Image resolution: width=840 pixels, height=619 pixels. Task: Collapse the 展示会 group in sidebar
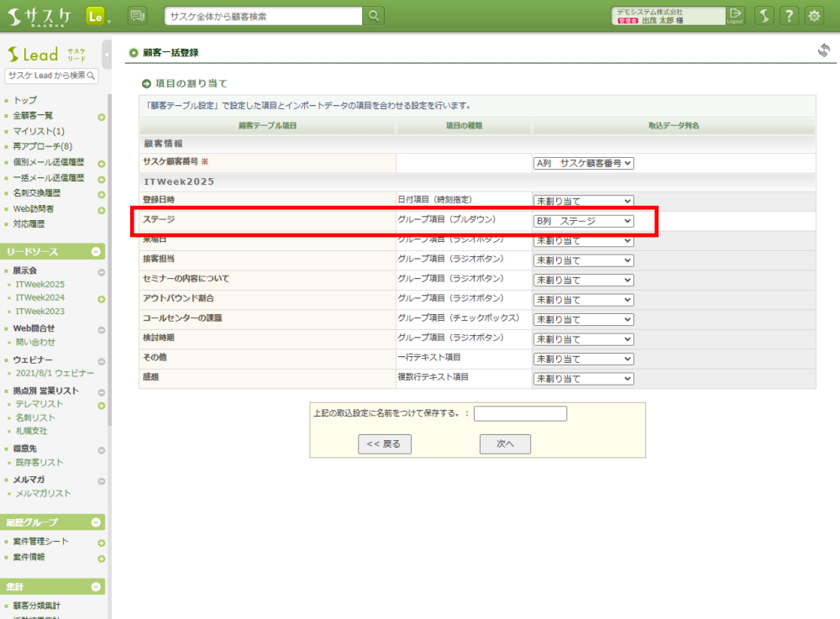coord(101,271)
